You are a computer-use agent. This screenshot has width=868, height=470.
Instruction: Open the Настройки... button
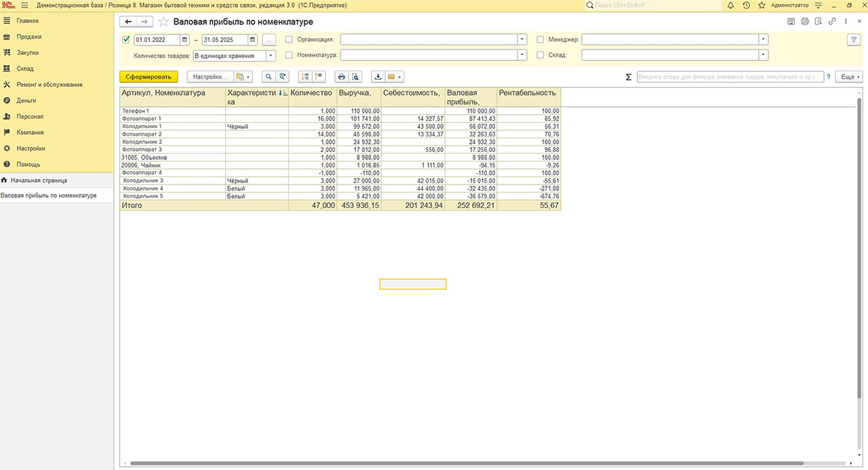click(210, 77)
